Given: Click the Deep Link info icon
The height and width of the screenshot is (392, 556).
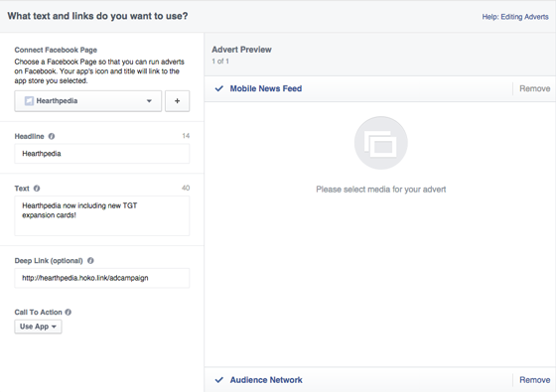Looking at the screenshot, I should pos(90,260).
